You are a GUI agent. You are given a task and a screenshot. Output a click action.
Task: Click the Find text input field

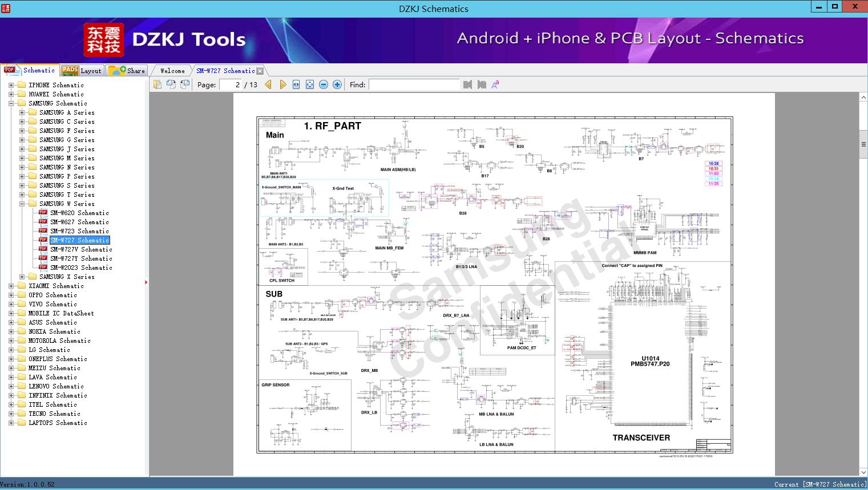coord(414,84)
